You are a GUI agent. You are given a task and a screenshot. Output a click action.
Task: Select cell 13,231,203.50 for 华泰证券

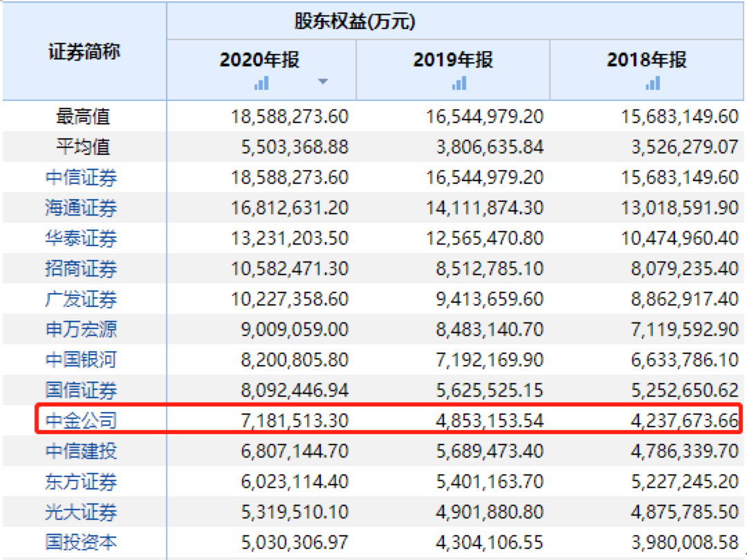click(x=290, y=238)
